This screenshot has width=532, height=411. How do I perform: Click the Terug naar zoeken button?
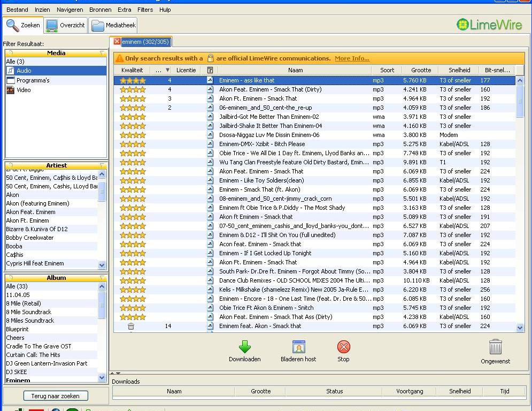point(56,396)
